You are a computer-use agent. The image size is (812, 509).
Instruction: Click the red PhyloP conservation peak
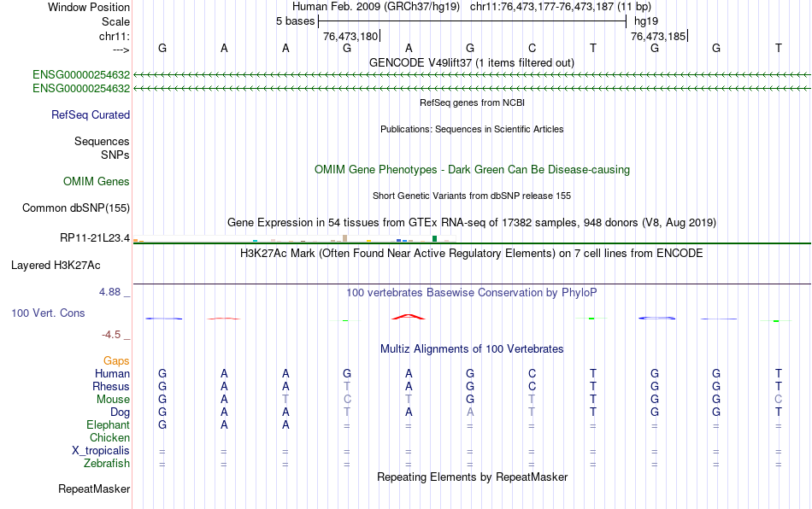pos(409,317)
